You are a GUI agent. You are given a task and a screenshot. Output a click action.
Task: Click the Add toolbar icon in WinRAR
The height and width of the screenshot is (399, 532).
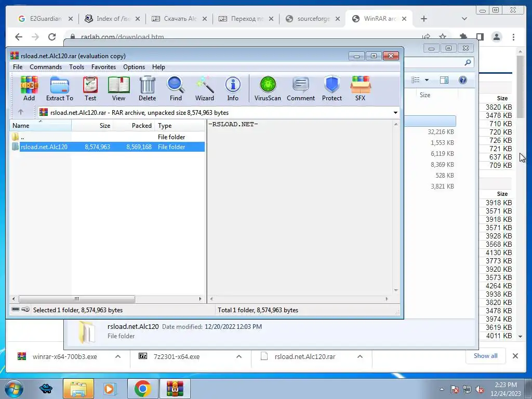tap(29, 88)
